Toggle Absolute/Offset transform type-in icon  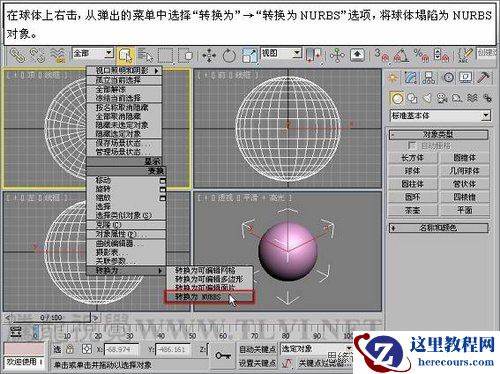pos(87,349)
